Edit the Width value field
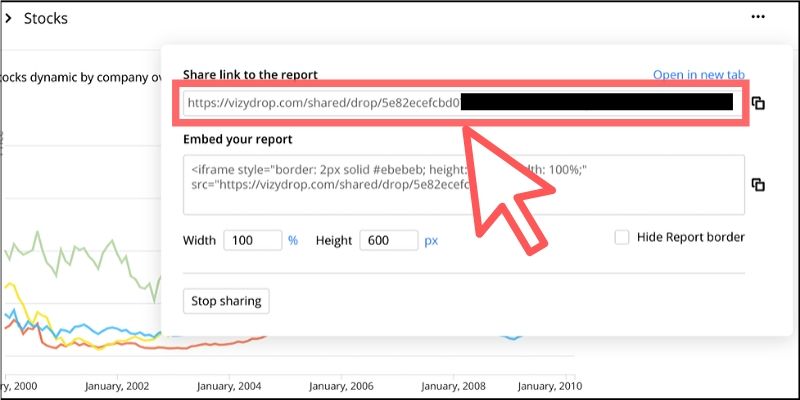Image resolution: width=800 pixels, height=400 pixels. [x=253, y=240]
